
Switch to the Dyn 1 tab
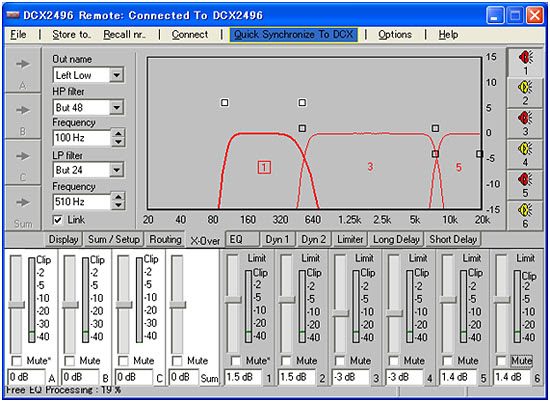[277, 239]
